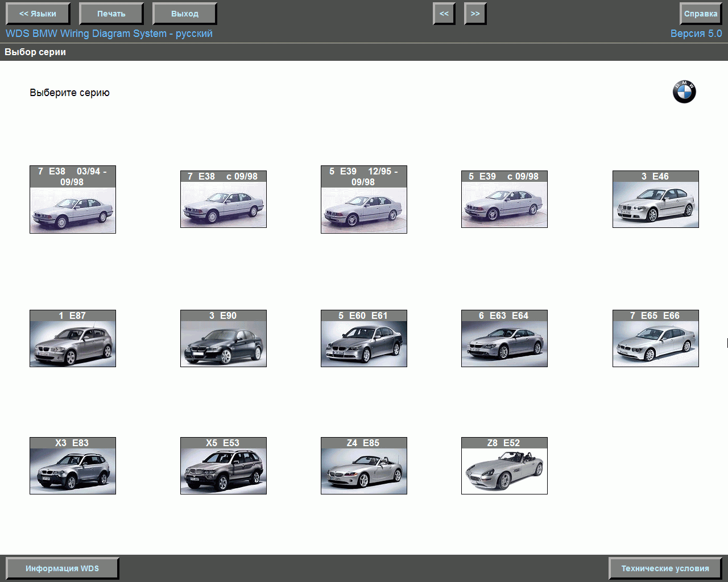Select the 5 E39 from 09/98 model
Screen dimensions: 728x582
click(x=504, y=204)
